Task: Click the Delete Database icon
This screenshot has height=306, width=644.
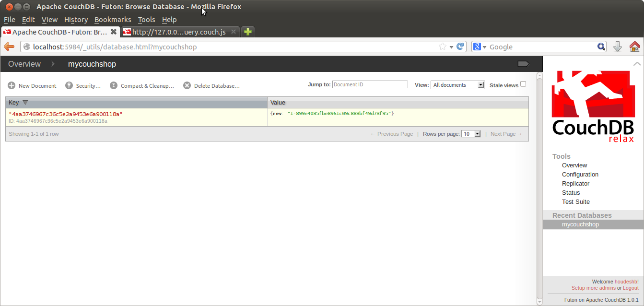Action: [x=187, y=85]
